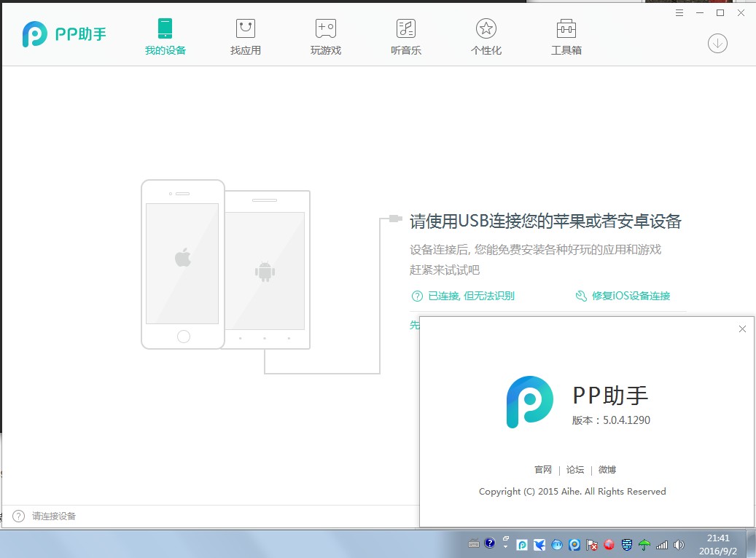Click the version text 5.0.4.1290
This screenshot has height=558, width=756.
click(626, 420)
